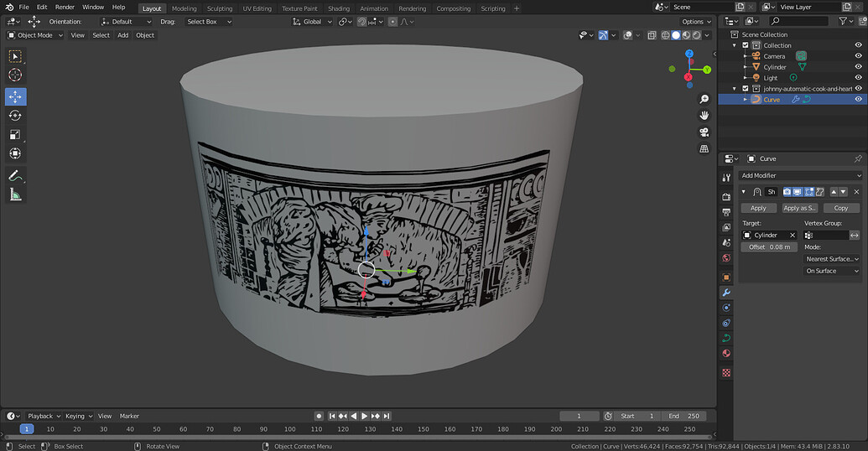
Task: Open the View Layer properties tab
Action: 726,227
